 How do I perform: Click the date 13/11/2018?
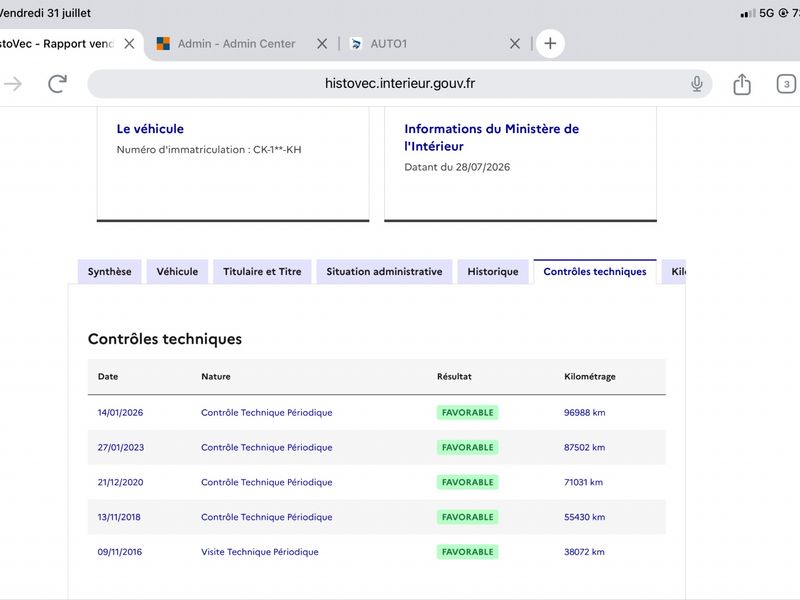(x=119, y=517)
